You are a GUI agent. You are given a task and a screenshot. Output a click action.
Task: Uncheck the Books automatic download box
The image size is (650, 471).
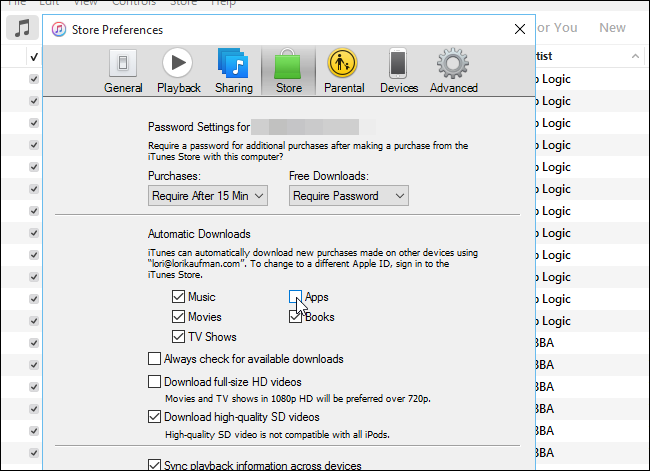296,317
